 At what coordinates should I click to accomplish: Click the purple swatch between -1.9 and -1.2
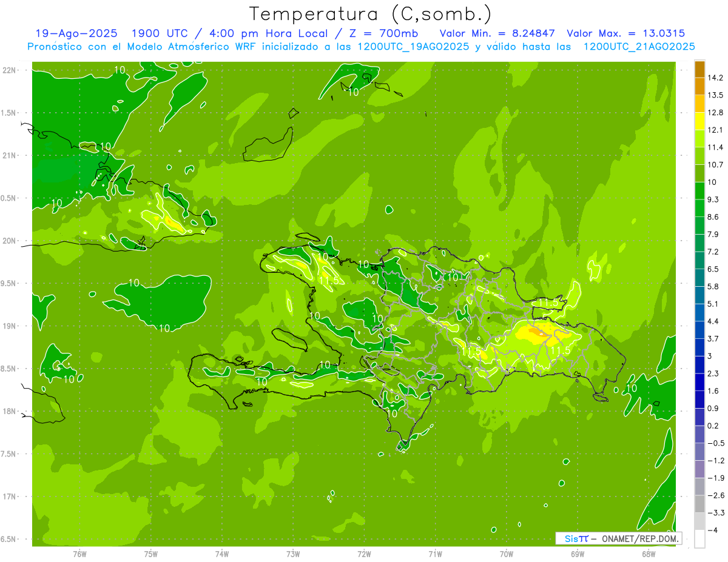click(699, 469)
